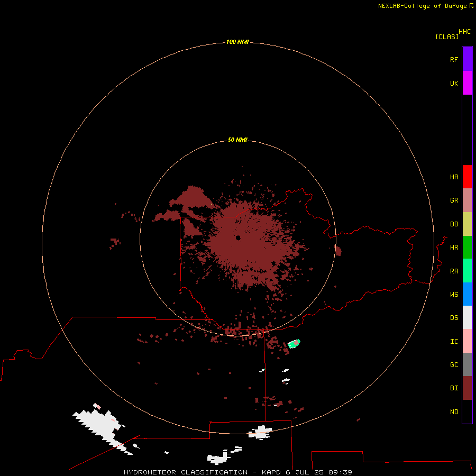
Task: Click the HA red legend swatch
Action: (467, 177)
